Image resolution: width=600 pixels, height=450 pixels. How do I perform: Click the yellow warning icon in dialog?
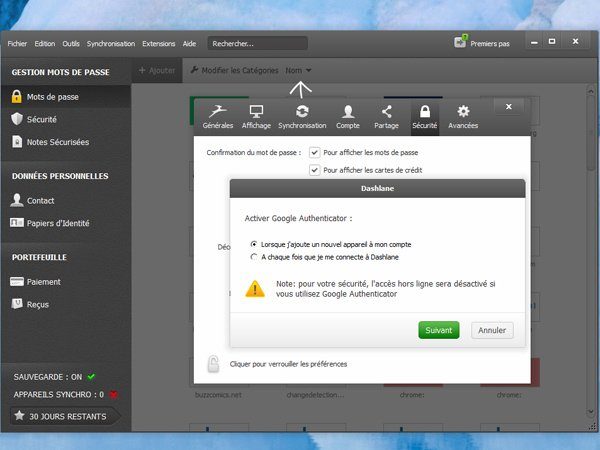255,289
